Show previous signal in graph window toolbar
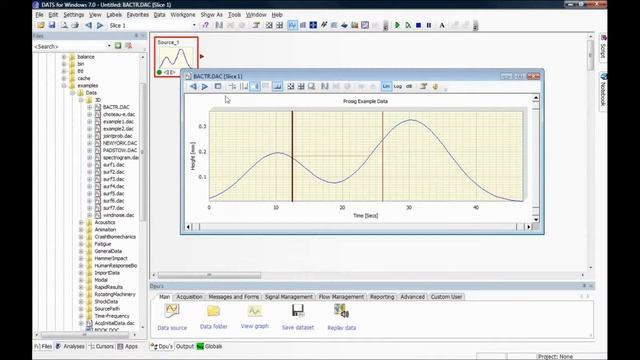 pyautogui.click(x=193, y=87)
